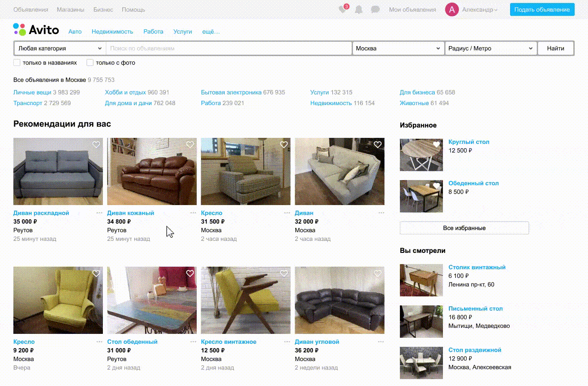Viewport: 588px width, 386px height.
Task: Favorite the Кресло 31 500 ₽ photo heart
Action: [x=284, y=145]
